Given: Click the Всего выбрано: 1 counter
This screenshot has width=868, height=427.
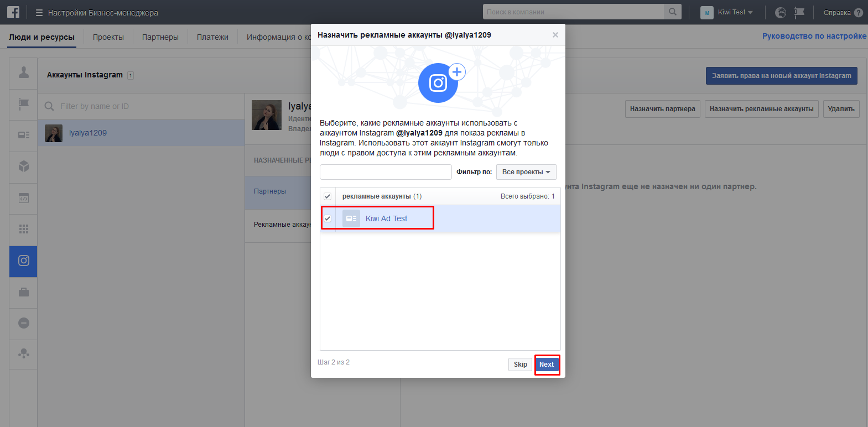Looking at the screenshot, I should click(527, 196).
